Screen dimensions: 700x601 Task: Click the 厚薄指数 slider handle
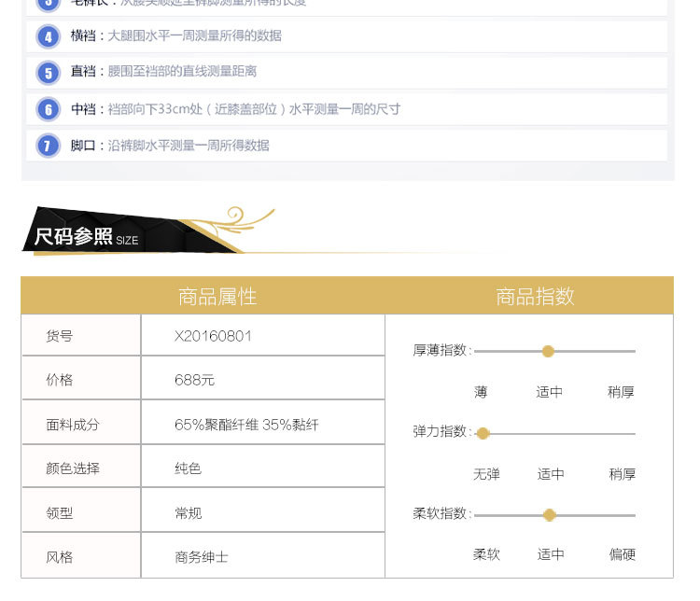pyautogui.click(x=548, y=352)
